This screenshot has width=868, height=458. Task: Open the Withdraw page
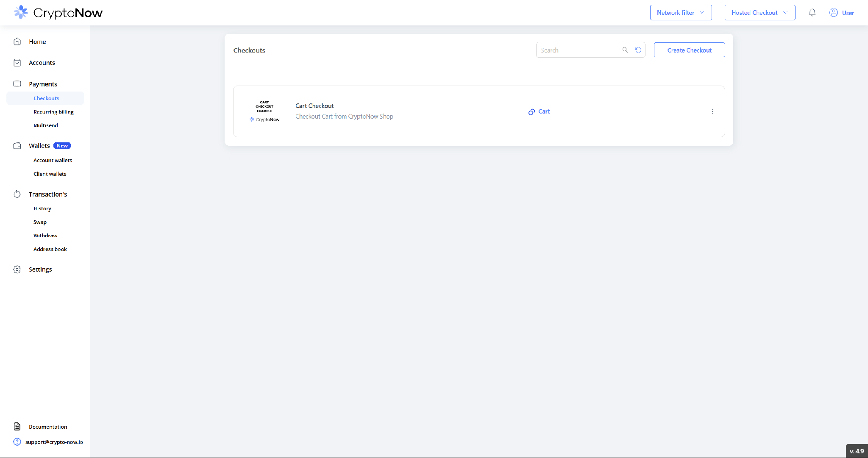[x=45, y=236]
